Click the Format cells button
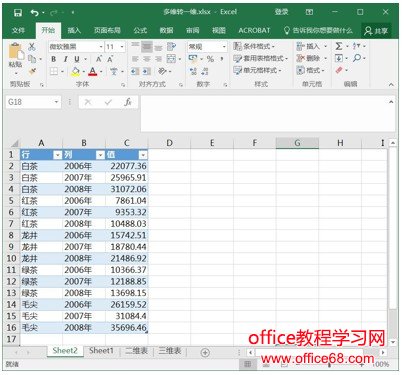 coord(310,70)
